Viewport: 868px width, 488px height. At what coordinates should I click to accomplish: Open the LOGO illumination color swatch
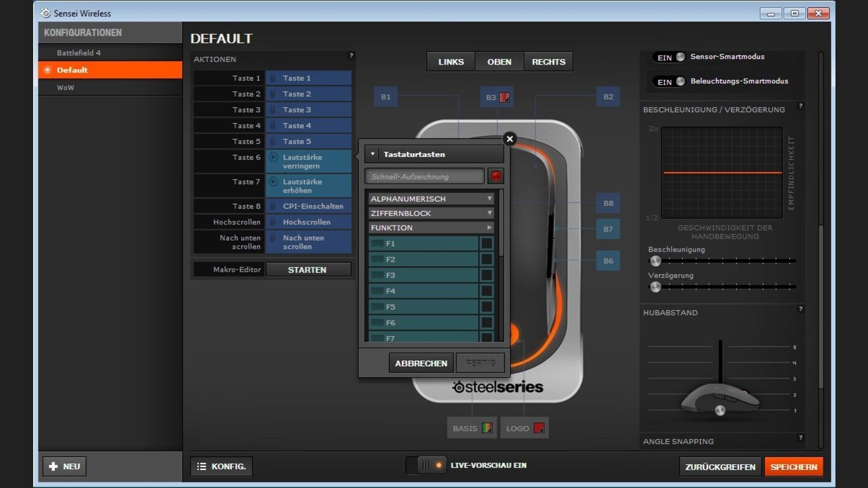539,428
